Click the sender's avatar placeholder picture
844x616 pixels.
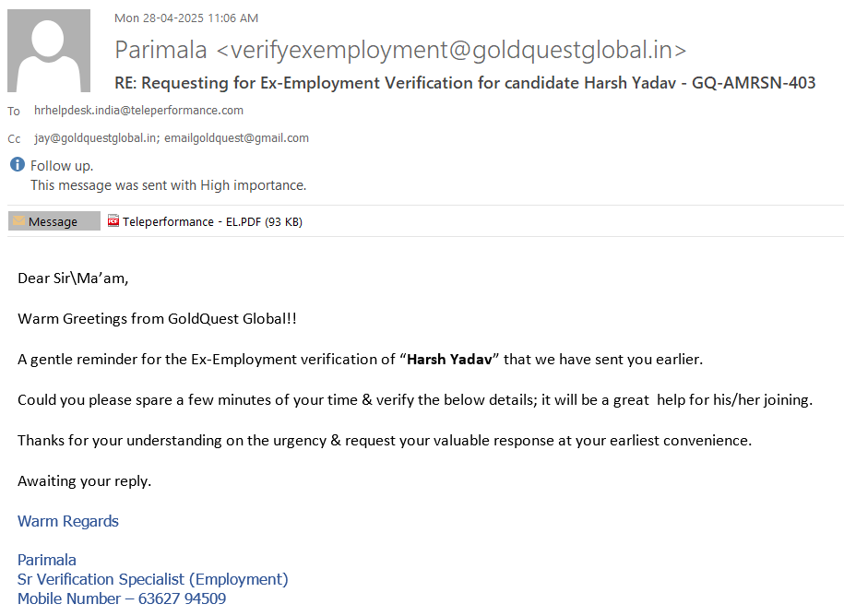[x=49, y=51]
